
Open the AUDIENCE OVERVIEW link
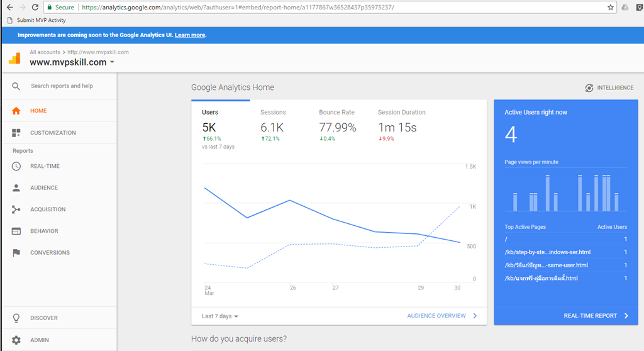(x=436, y=316)
